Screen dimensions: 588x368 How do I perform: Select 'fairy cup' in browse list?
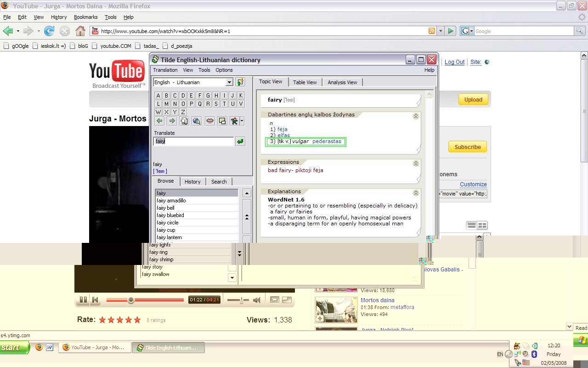[197, 230]
